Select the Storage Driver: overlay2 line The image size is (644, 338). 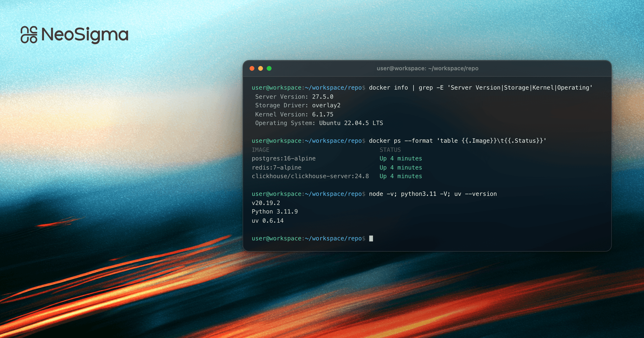(x=298, y=105)
